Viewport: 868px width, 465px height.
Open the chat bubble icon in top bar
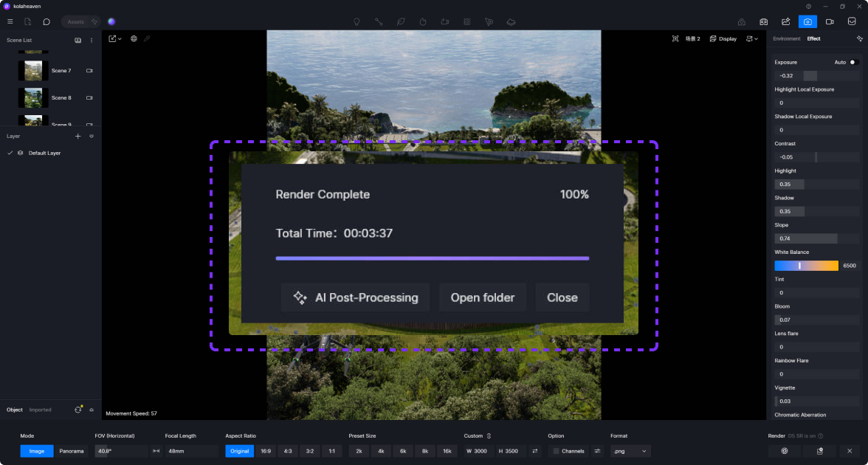click(46, 21)
